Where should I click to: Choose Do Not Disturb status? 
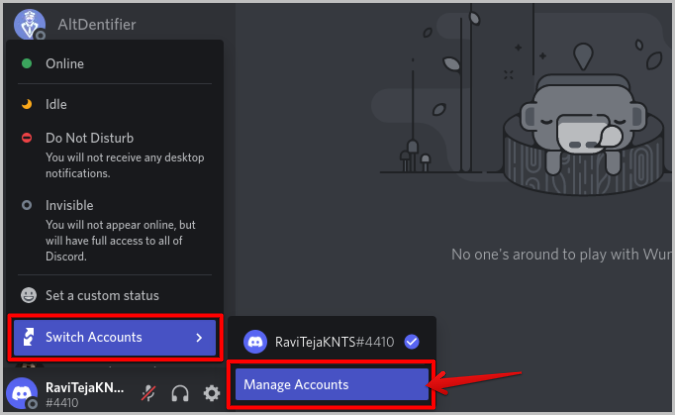[115, 155]
